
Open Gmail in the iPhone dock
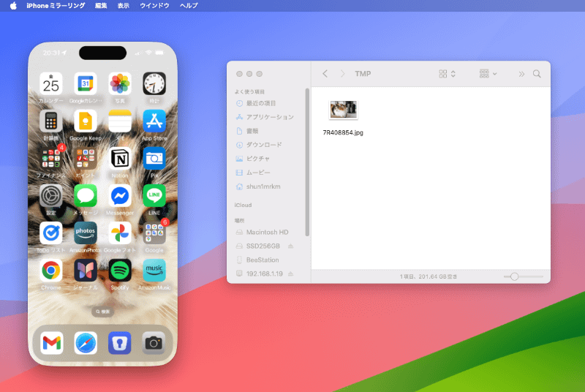[51, 343]
